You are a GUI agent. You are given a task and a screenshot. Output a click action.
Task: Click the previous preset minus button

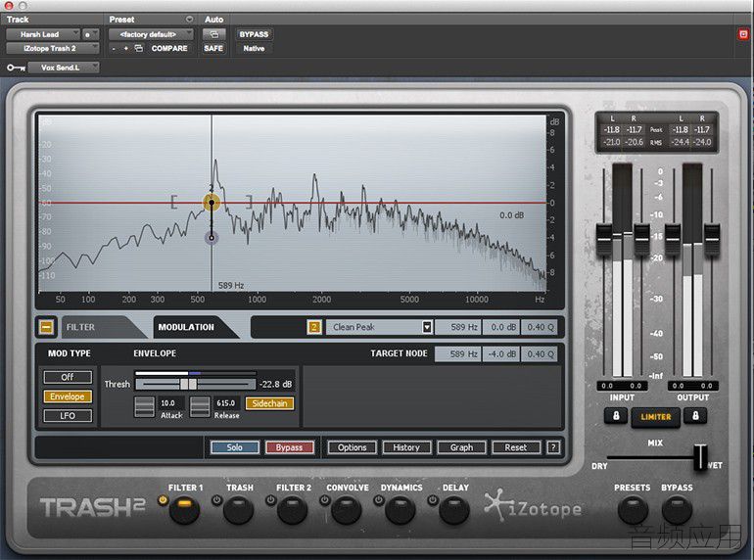[x=114, y=49]
